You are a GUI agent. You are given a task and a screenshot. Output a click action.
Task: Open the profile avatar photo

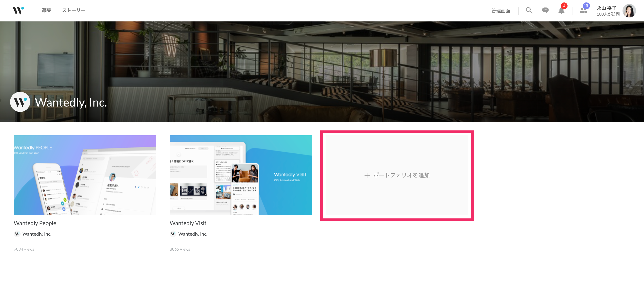(x=629, y=10)
